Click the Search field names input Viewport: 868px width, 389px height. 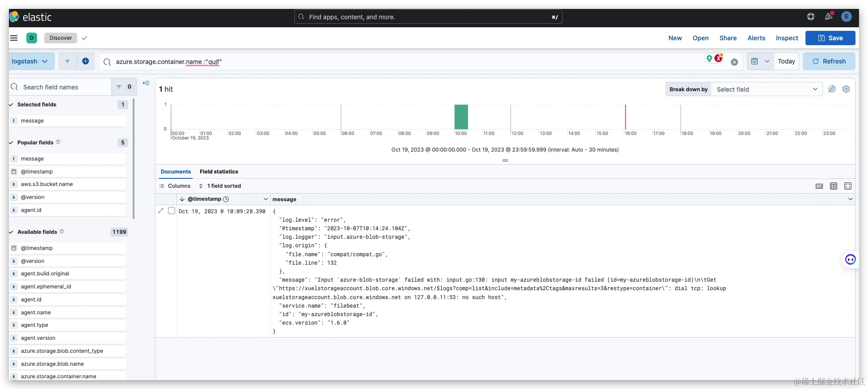60,87
